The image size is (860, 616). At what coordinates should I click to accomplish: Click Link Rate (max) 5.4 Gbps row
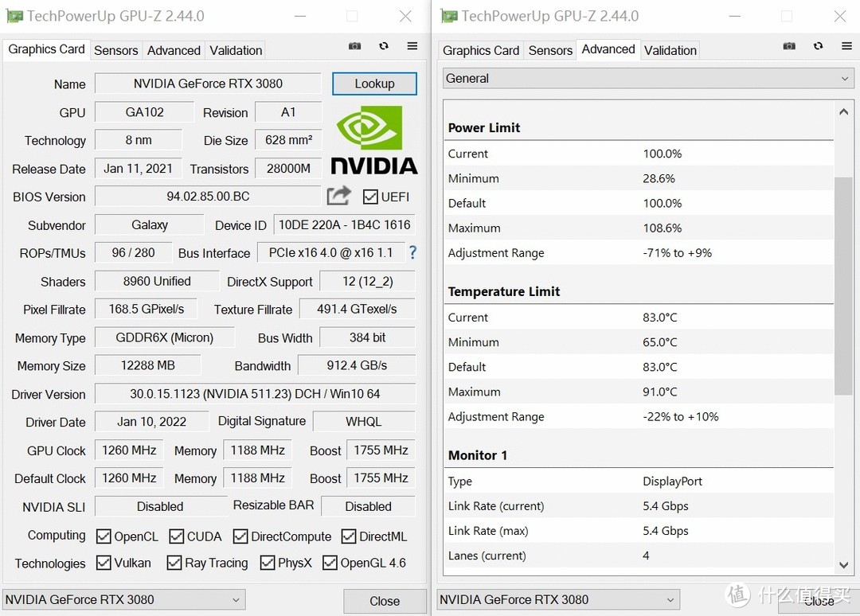click(639, 531)
